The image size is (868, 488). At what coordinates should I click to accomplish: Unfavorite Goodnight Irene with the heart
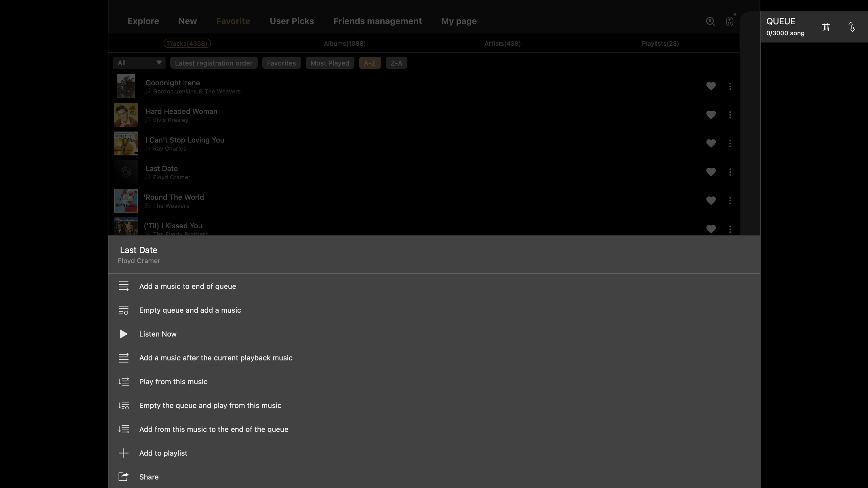coord(711,87)
